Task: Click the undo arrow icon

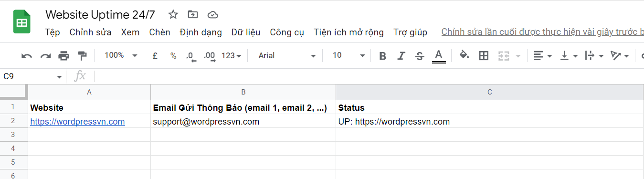Action: click(27, 56)
